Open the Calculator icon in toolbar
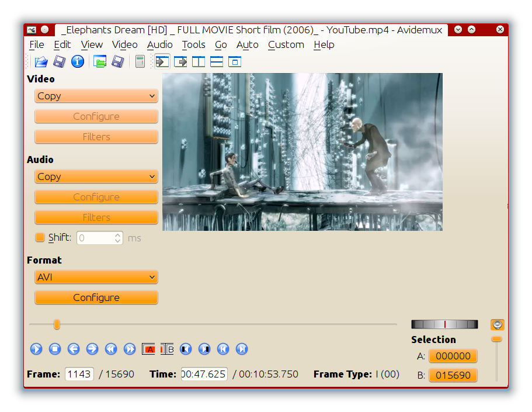532x412 pixels. coord(140,62)
